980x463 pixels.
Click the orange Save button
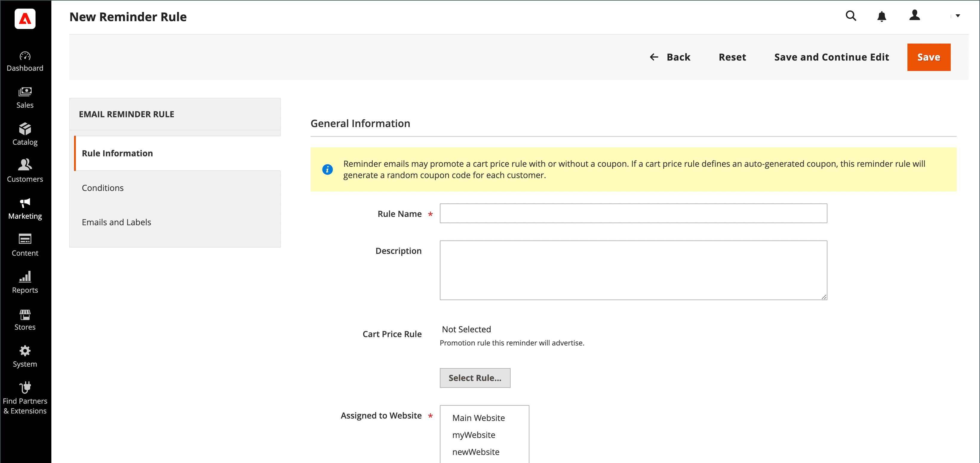(928, 57)
